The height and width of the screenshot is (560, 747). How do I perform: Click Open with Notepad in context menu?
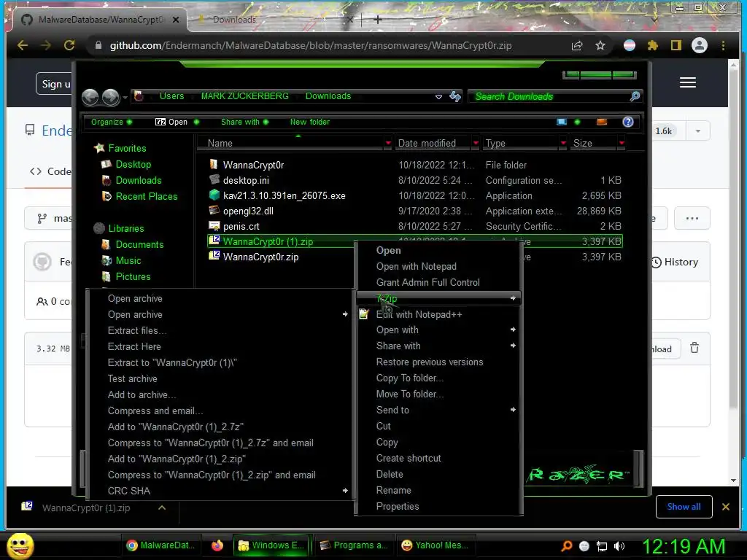438,266
